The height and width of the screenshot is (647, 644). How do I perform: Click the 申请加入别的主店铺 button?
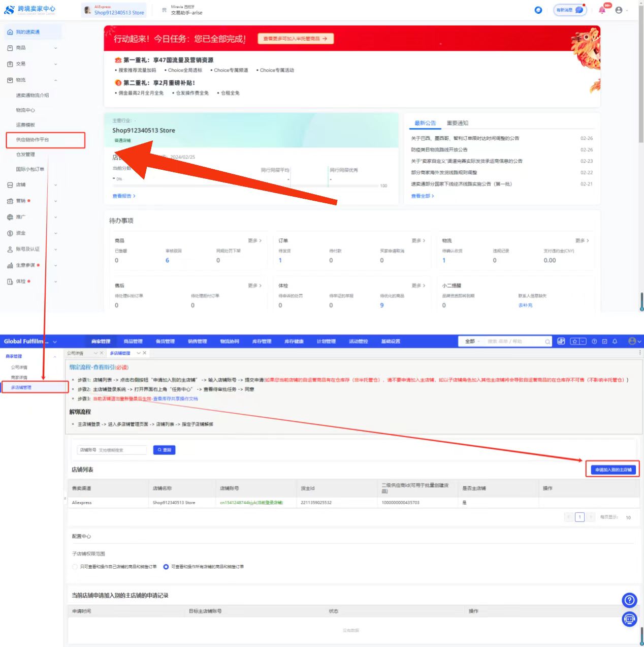[613, 470]
